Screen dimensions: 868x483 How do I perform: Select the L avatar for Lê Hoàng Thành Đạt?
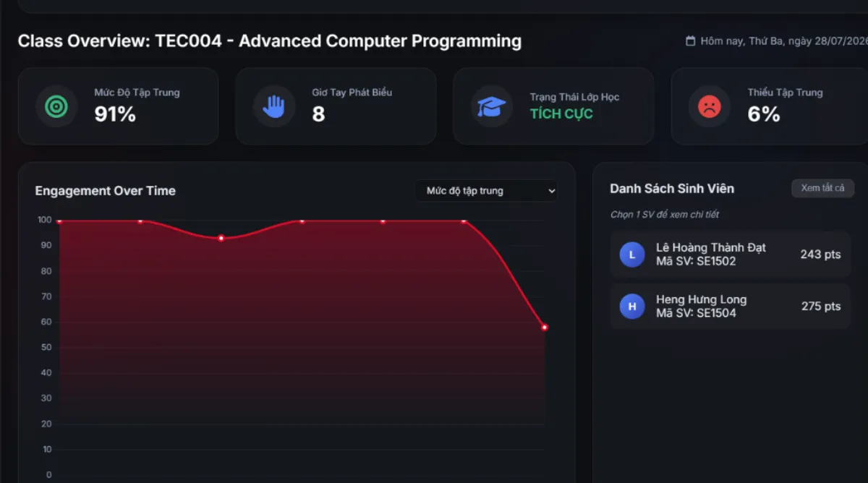632,255
